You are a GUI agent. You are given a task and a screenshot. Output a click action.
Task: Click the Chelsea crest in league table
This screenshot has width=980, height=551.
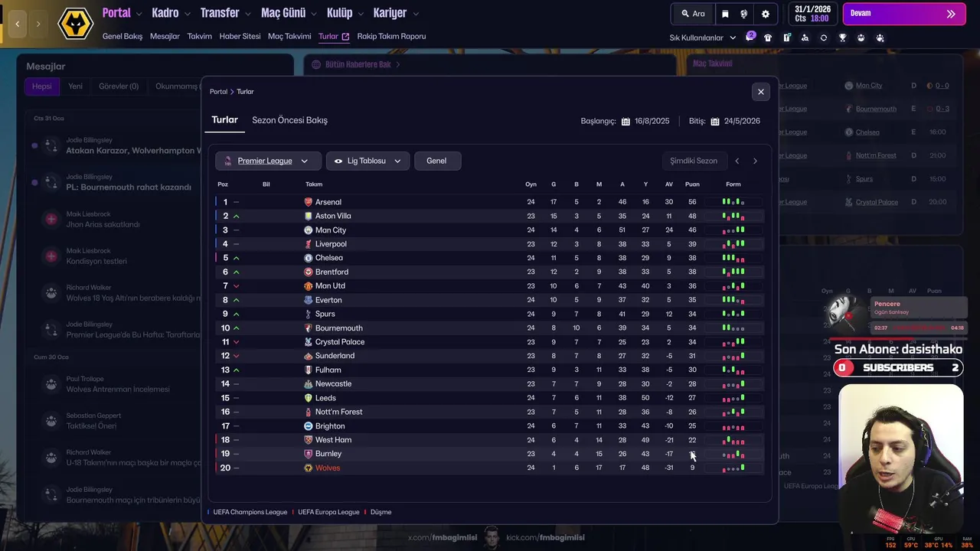pyautogui.click(x=309, y=258)
